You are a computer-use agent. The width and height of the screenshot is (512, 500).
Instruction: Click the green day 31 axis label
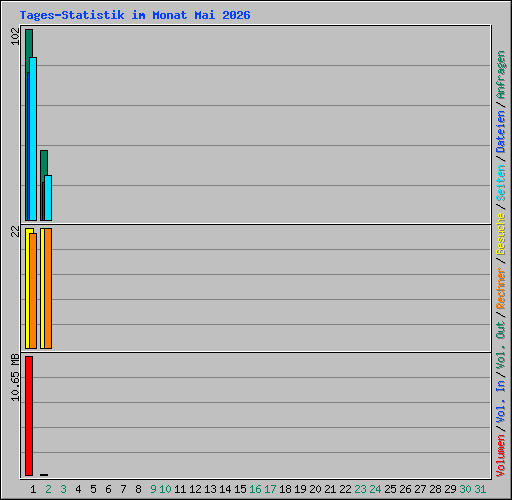coord(480,489)
